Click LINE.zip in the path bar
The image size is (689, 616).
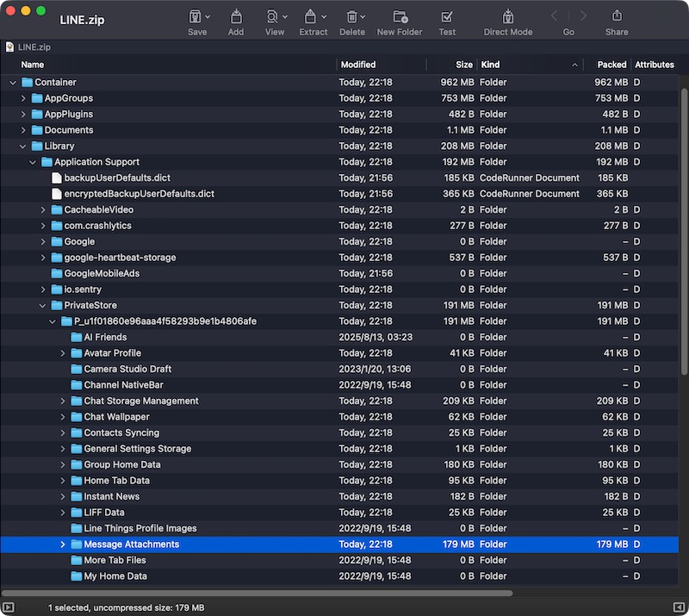(34, 47)
